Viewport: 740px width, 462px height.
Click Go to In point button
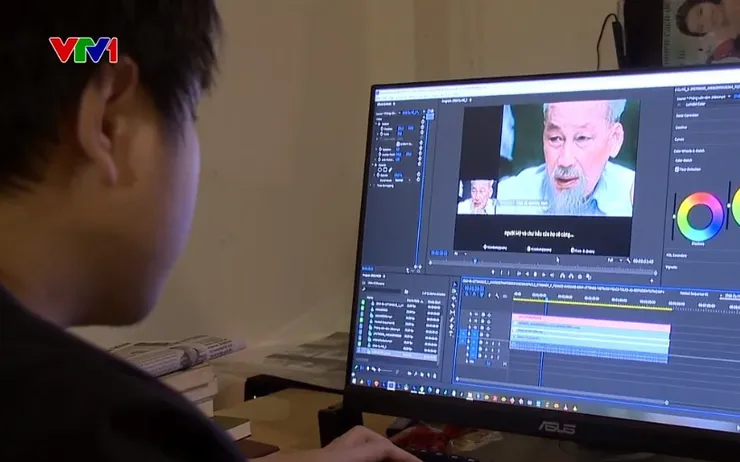pos(519,274)
